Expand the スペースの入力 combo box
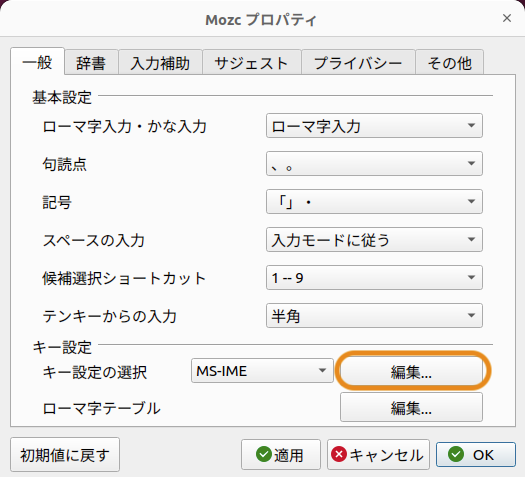The height and width of the screenshot is (477, 525). pyautogui.click(x=374, y=240)
